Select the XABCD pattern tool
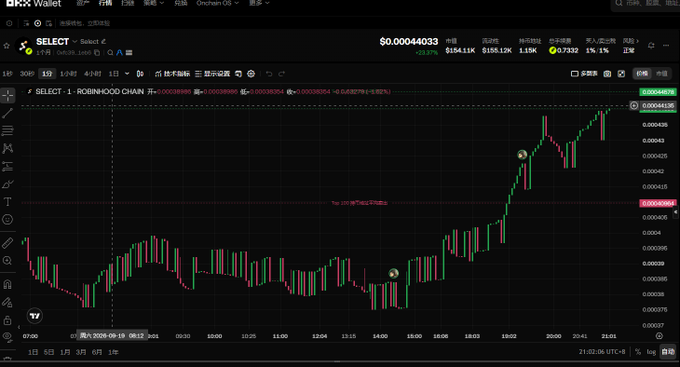680x367 pixels. (7, 148)
